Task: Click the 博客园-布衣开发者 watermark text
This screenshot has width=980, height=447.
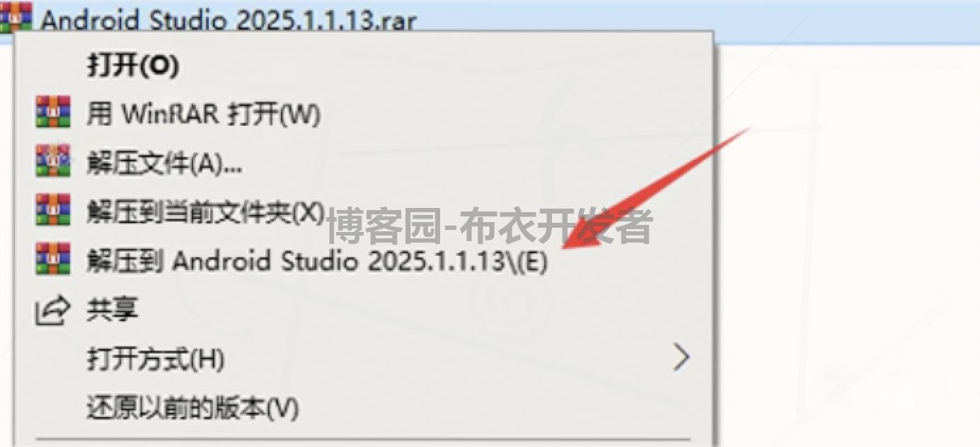Action: 490,225
